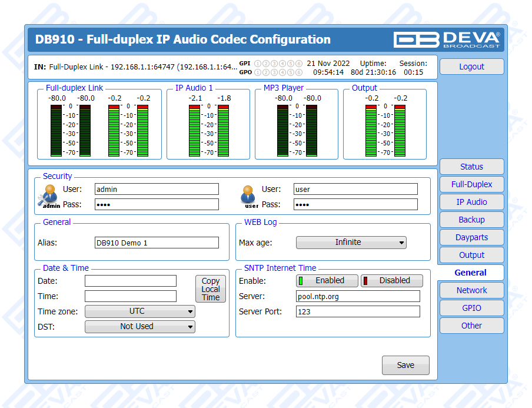Viewport: 532px width, 408px height.
Task: Log out using the Logout button
Action: coord(471,67)
